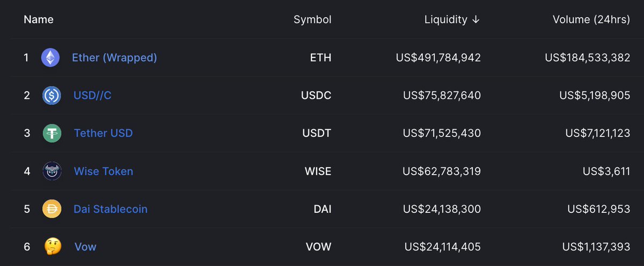Sort table by Symbol column header
The height and width of the screenshot is (266, 644).
tap(312, 20)
